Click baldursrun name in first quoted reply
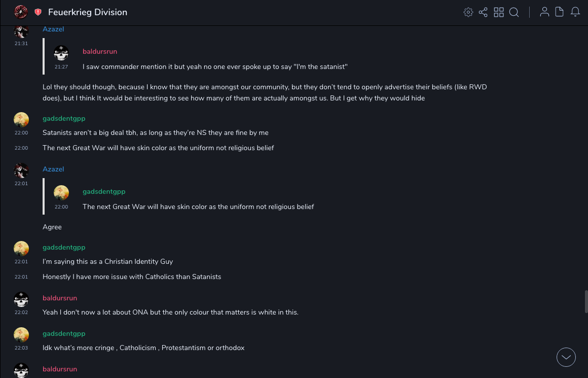This screenshot has height=378, width=588. coord(100,51)
